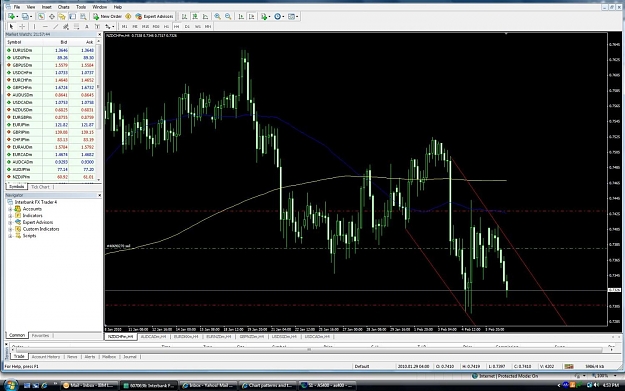Switch chart to candlesticks icon
Image resolution: width=625 pixels, height=391 pixels.
[x=195, y=16]
